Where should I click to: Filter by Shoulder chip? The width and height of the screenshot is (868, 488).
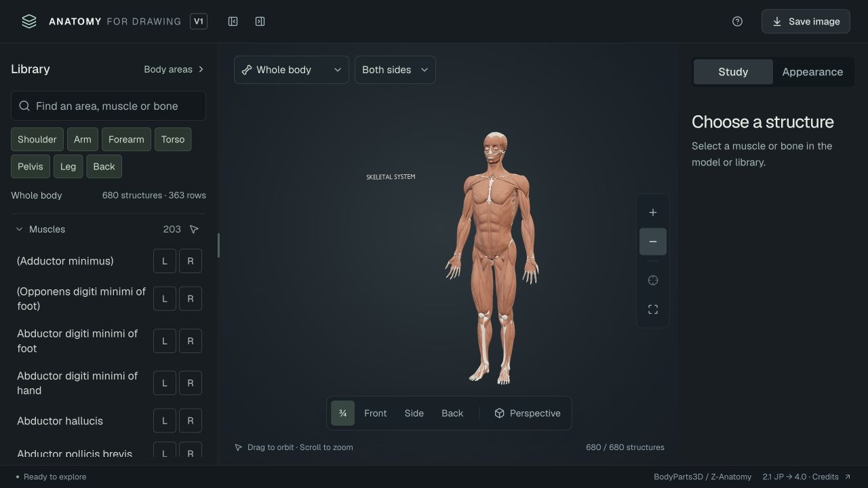(x=37, y=140)
